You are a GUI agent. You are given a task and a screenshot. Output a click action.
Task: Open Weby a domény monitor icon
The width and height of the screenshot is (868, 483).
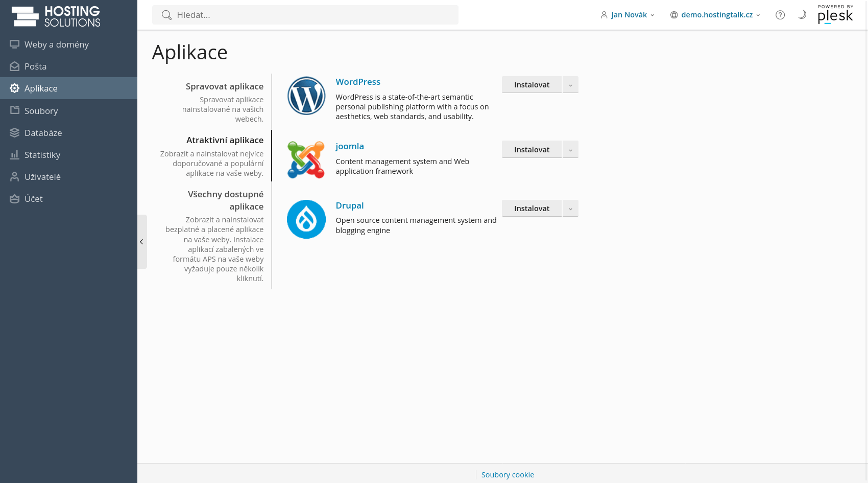pos(14,44)
